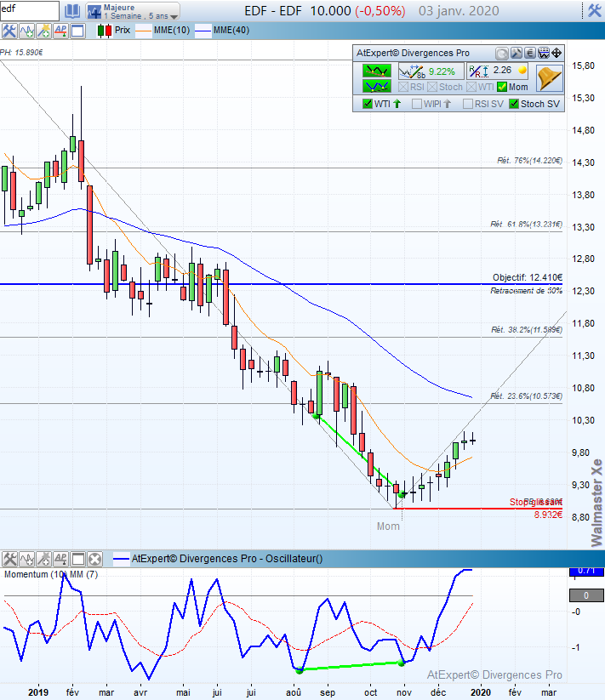605x700 pixels.
Task: Click the chart-grid icon in Divergences Pro header
Action: (x=544, y=54)
